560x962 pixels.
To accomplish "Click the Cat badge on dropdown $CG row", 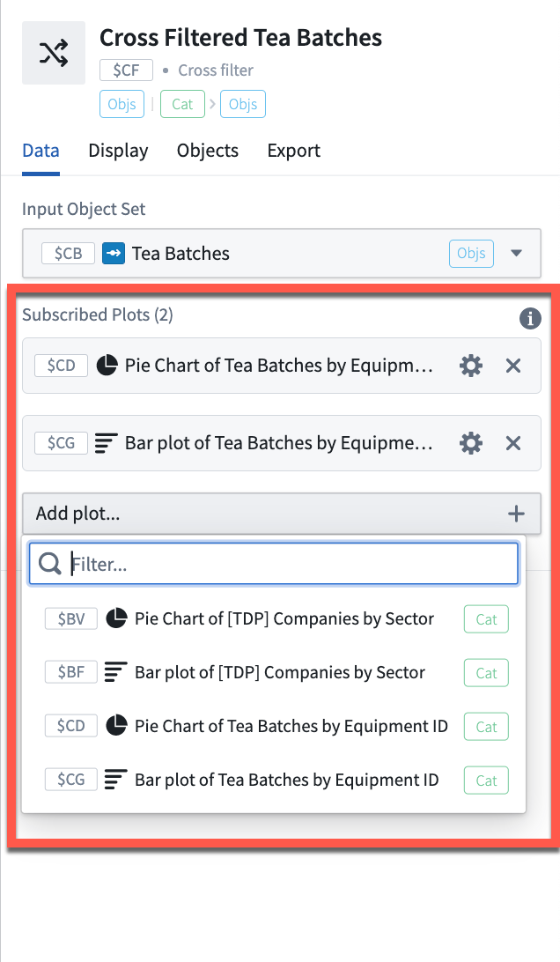I will pos(486,781).
